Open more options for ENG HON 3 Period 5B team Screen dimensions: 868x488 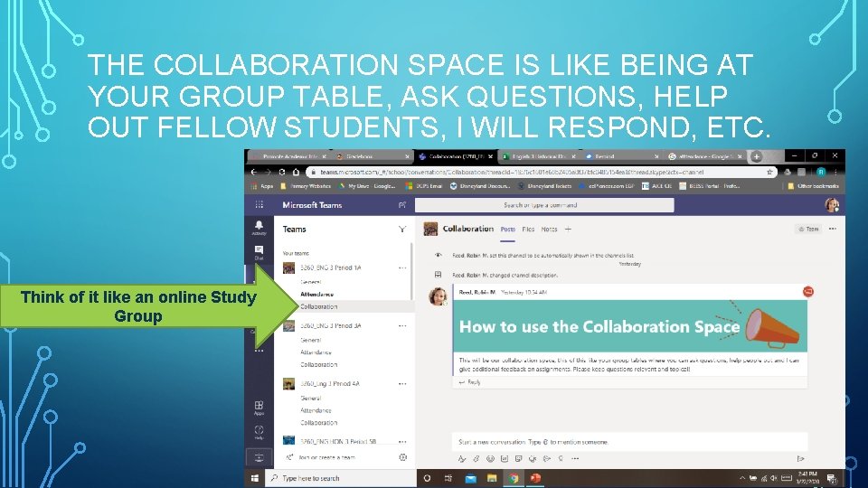point(402,442)
